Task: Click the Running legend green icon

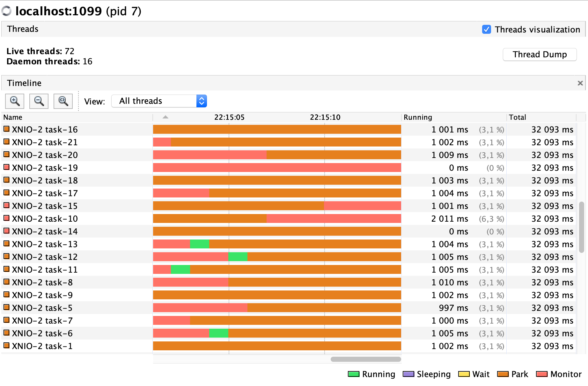Action: pyautogui.click(x=354, y=374)
